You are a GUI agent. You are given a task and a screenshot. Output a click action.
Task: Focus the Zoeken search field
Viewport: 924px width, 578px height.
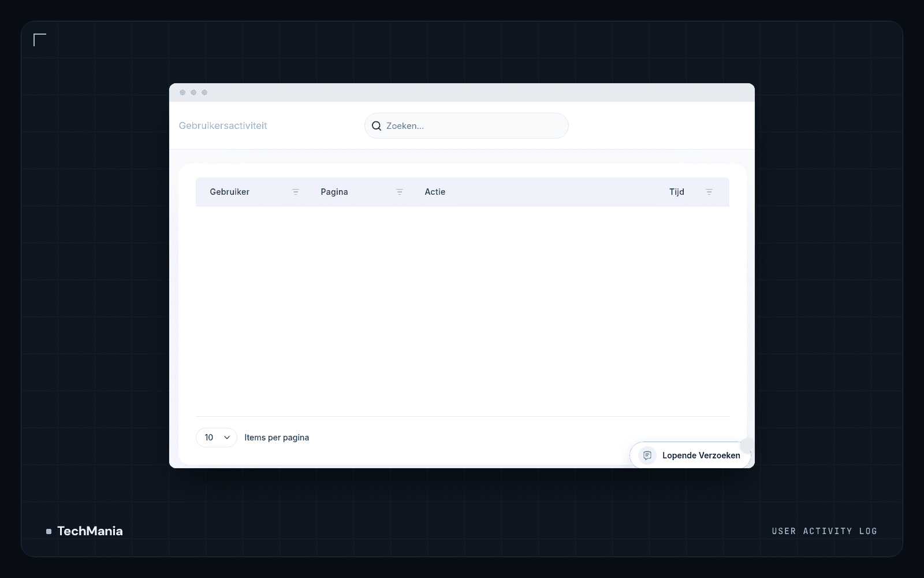point(467,126)
